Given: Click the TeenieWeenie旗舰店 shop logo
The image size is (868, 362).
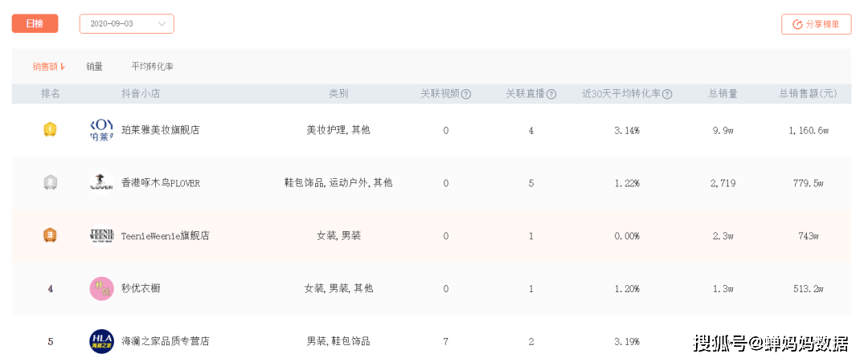Looking at the screenshot, I should point(101,235).
